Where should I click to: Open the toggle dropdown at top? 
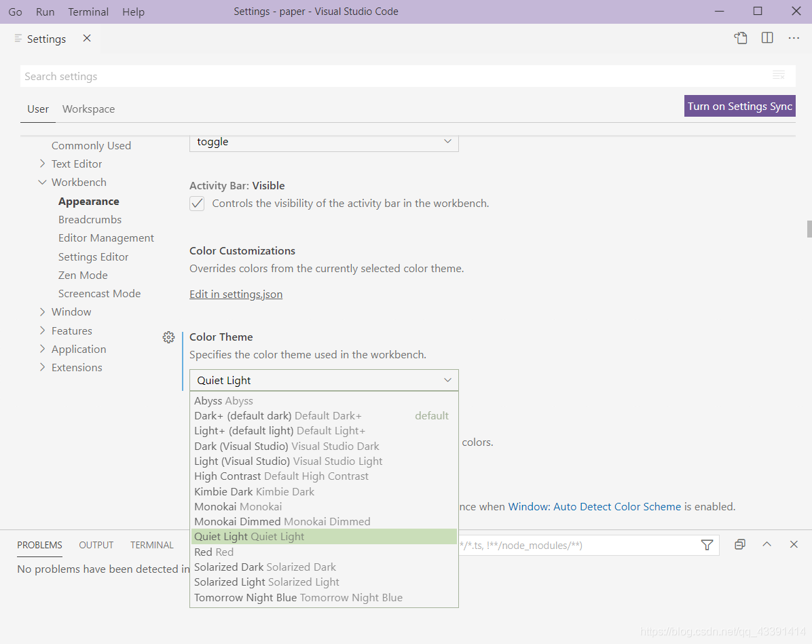pos(324,142)
